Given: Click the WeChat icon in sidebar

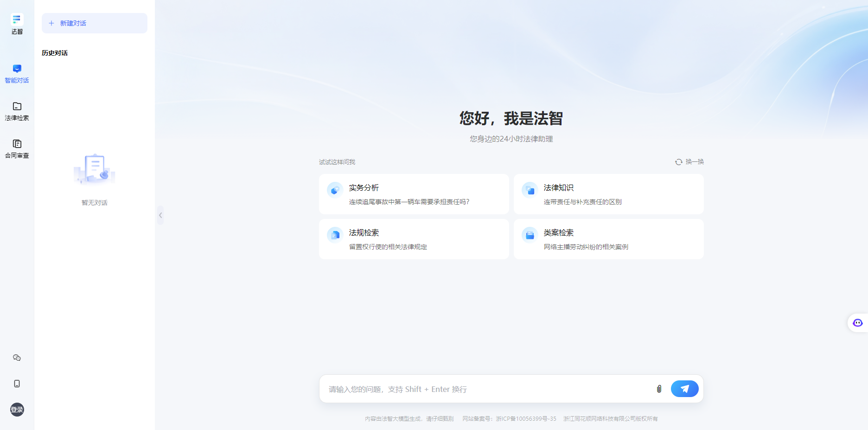Looking at the screenshot, I should pos(17,358).
